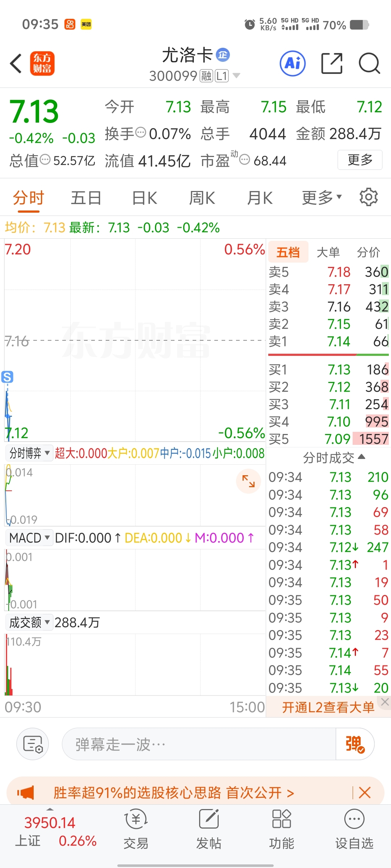Tap the stock name 尤洛卡
The width and height of the screenshot is (391, 868).
tap(187, 55)
